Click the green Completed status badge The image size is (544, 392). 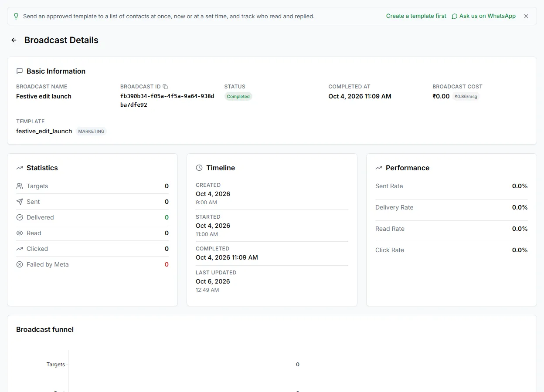point(238,97)
